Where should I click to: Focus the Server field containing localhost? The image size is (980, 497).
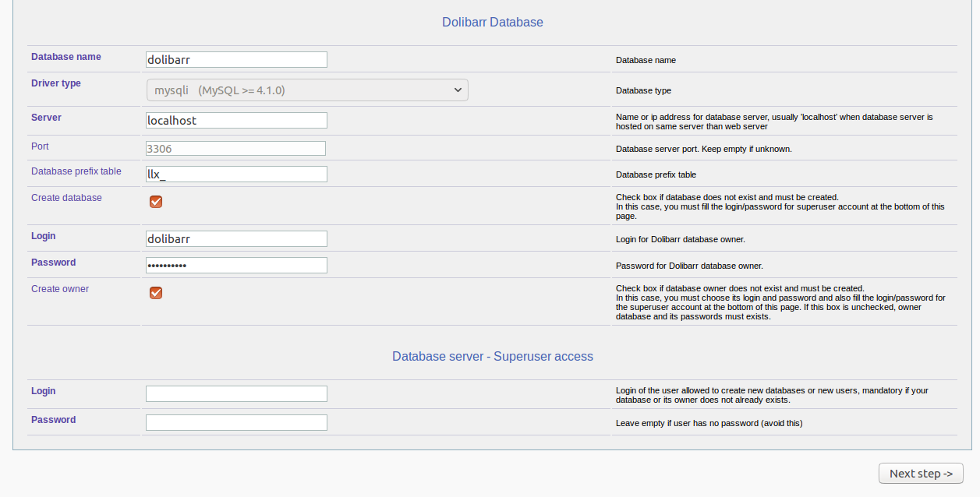pos(236,121)
